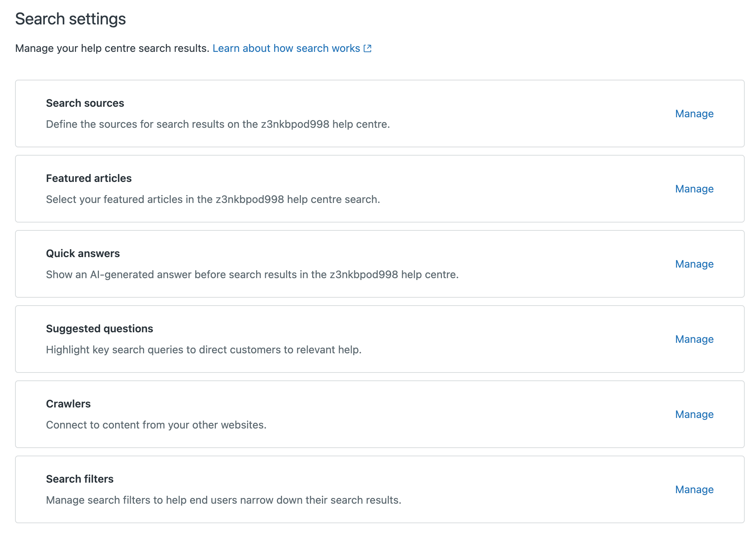Click the 'Search settings' page title

point(70,19)
